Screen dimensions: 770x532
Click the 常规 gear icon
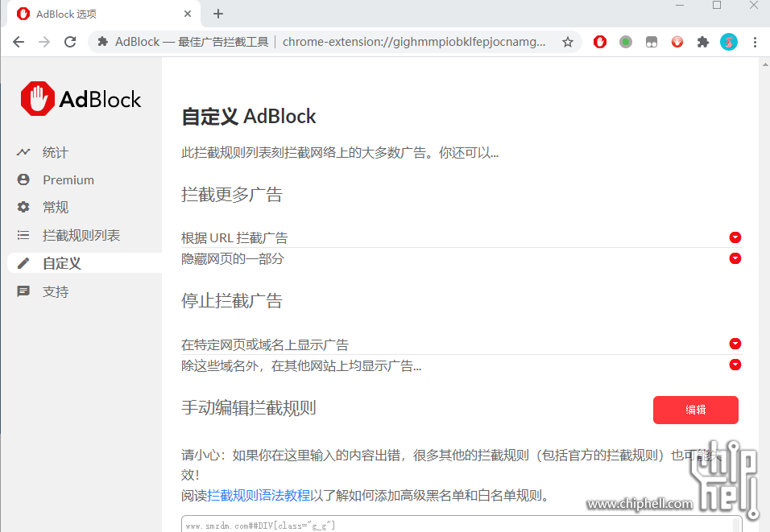point(23,207)
